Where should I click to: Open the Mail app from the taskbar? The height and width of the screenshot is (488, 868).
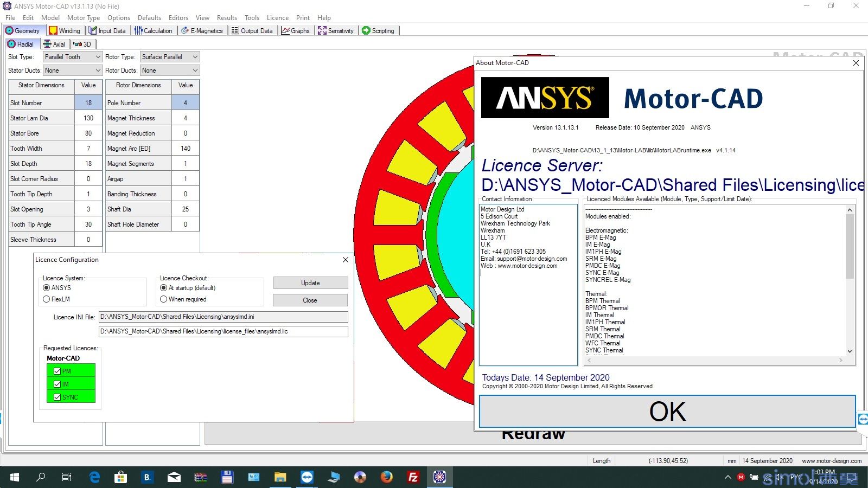tap(174, 477)
